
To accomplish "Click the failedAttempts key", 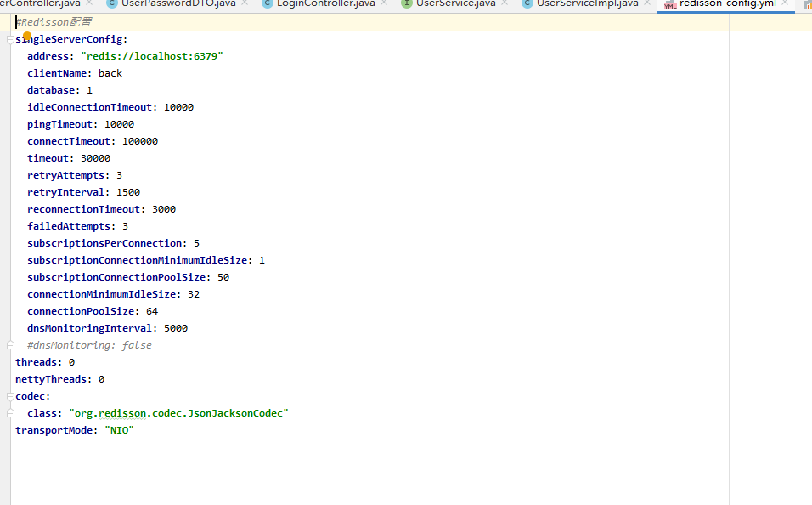I will (x=69, y=227).
